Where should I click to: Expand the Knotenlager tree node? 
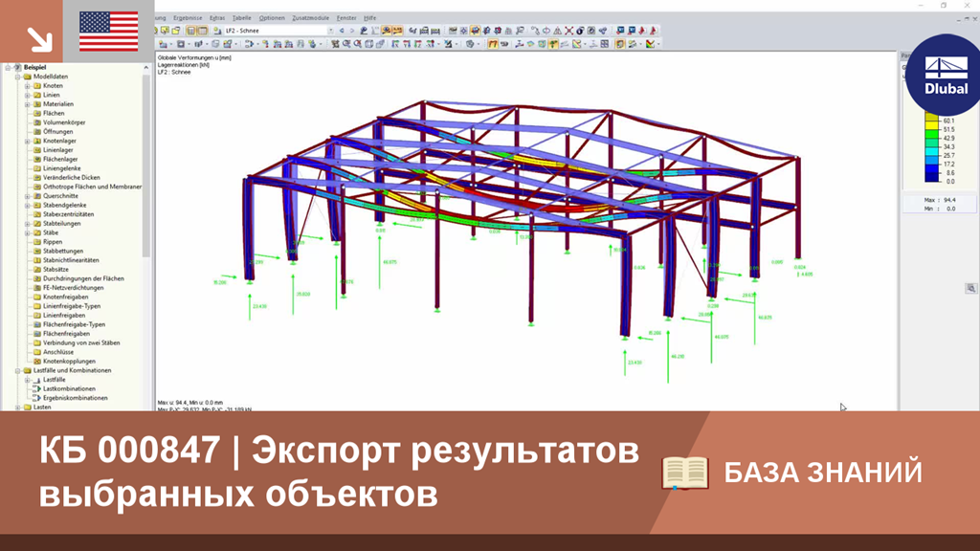pyautogui.click(x=28, y=142)
